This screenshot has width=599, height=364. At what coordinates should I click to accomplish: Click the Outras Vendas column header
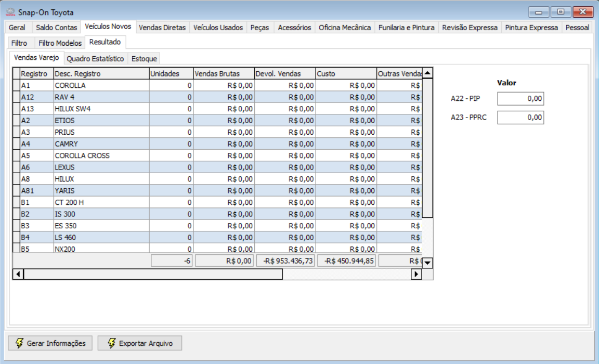399,73
